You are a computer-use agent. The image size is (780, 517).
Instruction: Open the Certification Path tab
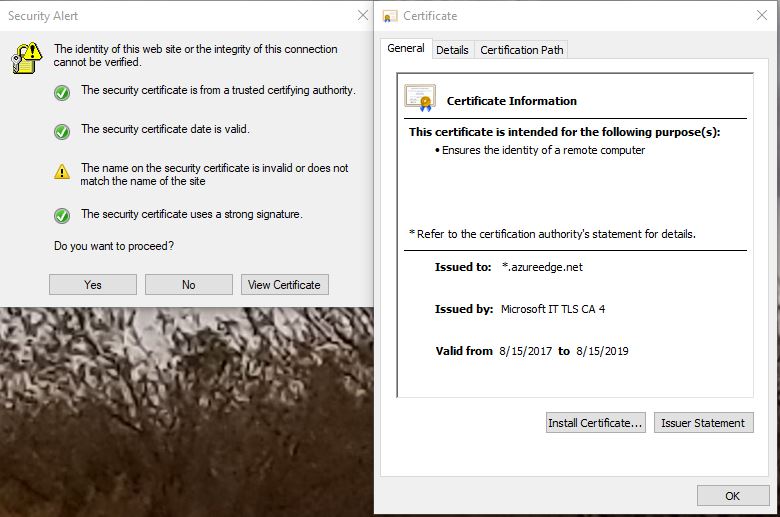click(x=522, y=50)
